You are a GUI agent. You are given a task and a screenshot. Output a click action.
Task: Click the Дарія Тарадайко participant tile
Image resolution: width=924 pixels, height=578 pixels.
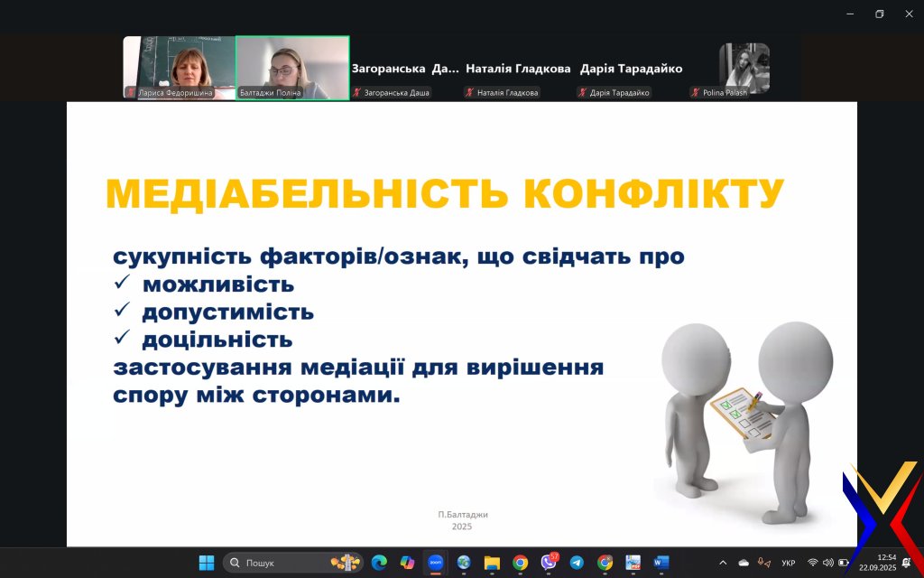pyautogui.click(x=631, y=70)
